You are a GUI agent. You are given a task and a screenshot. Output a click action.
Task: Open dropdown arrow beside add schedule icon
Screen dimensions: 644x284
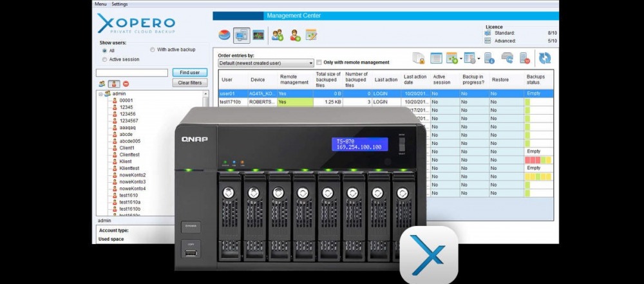coord(461,59)
